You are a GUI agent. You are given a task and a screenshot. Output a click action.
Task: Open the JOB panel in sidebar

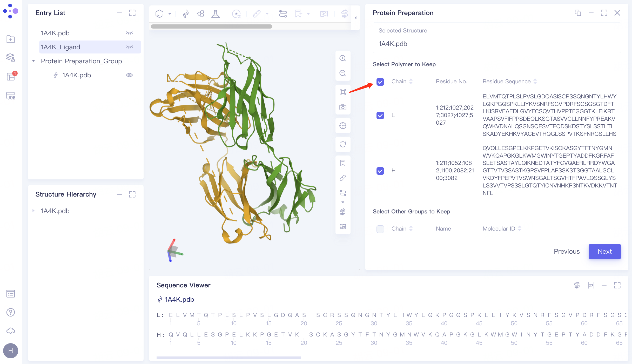point(11,96)
